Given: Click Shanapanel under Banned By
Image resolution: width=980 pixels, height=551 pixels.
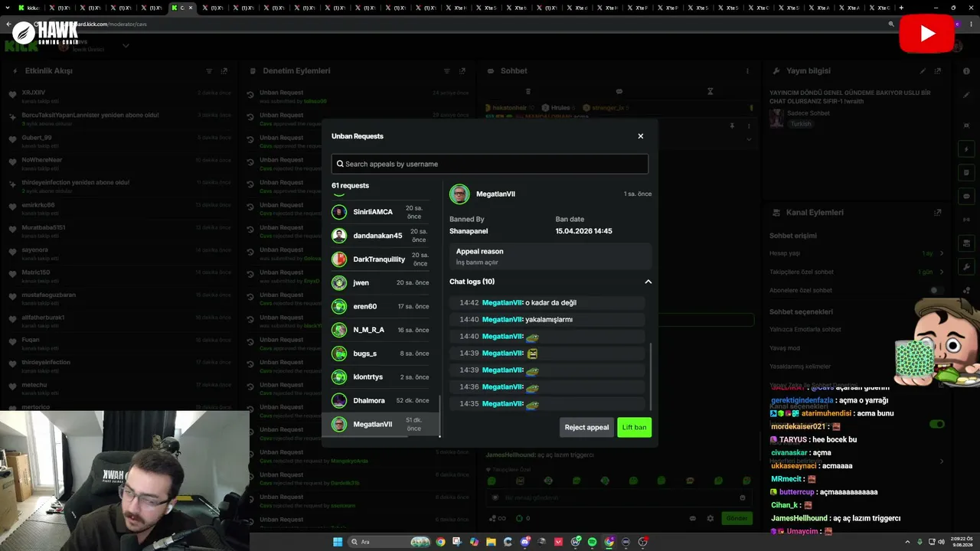Looking at the screenshot, I should click(x=469, y=231).
